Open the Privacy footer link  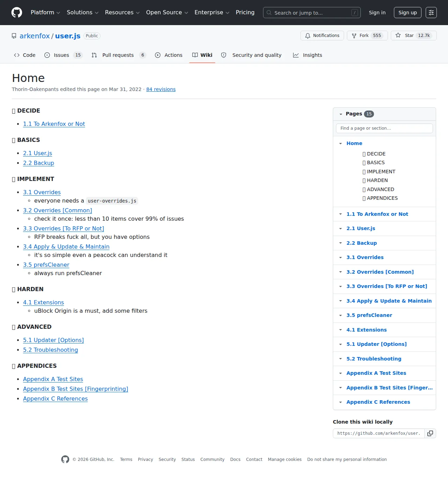(x=145, y=460)
